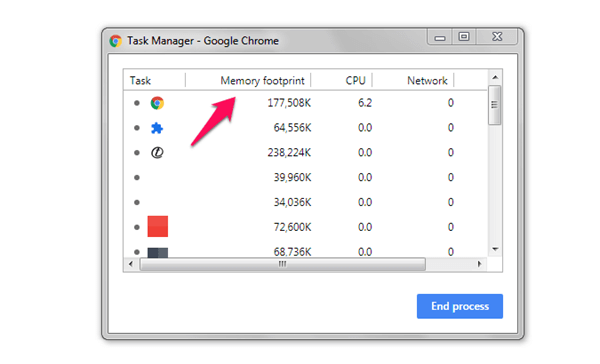
Task: Select the 64,556K memory value
Action: [x=292, y=128]
